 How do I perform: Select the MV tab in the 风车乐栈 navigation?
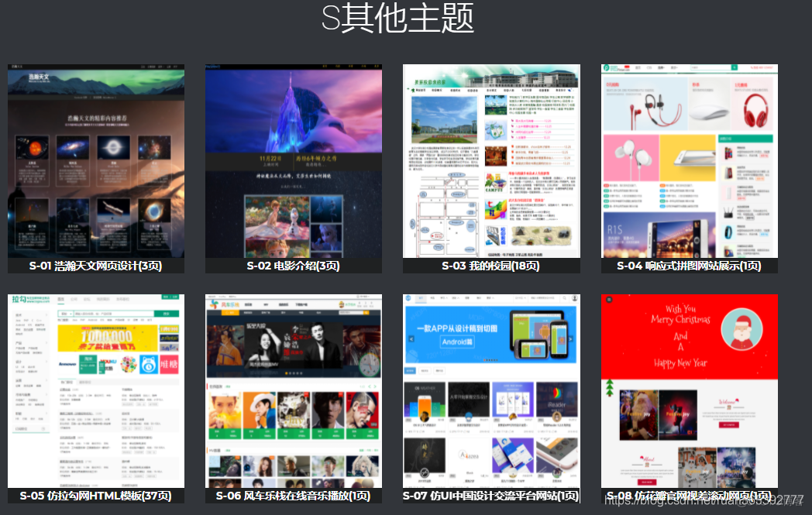click(266, 304)
